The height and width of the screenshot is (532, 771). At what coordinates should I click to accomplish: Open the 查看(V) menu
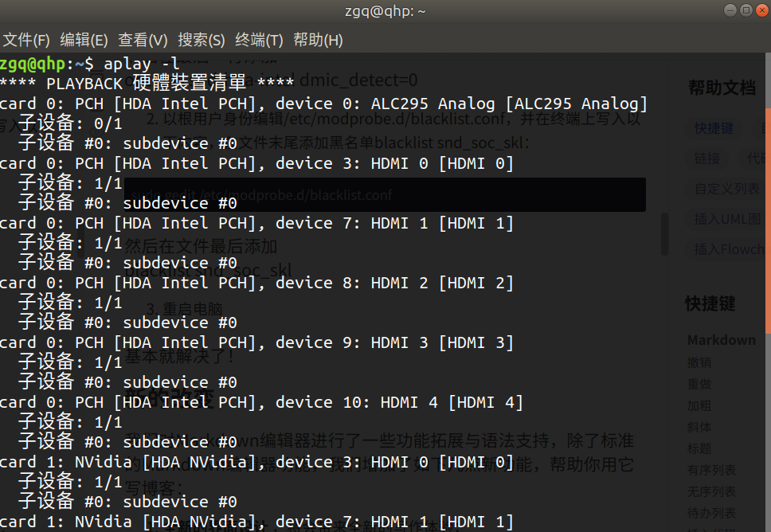(x=143, y=40)
